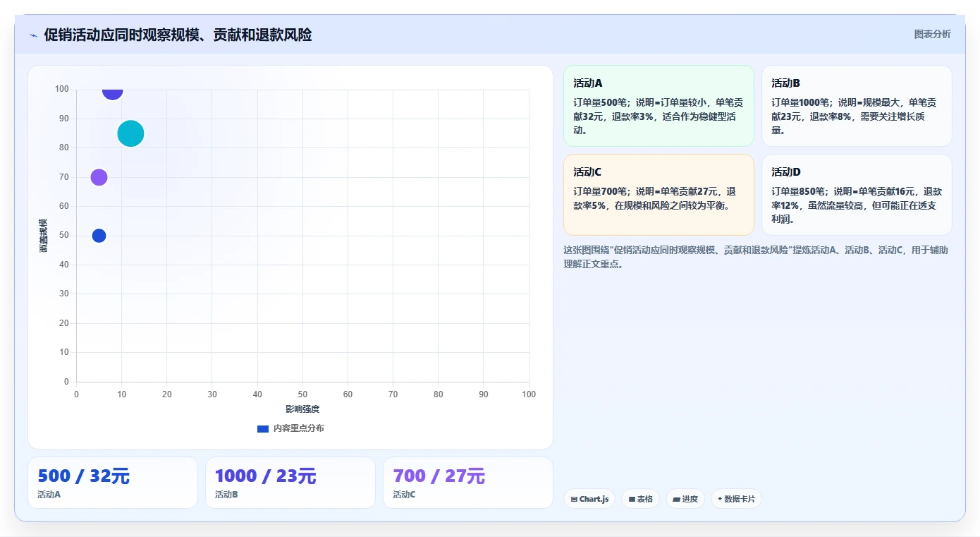Click the Chart.js tag chip
Image resolution: width=980 pixels, height=537 pixels.
[589, 499]
